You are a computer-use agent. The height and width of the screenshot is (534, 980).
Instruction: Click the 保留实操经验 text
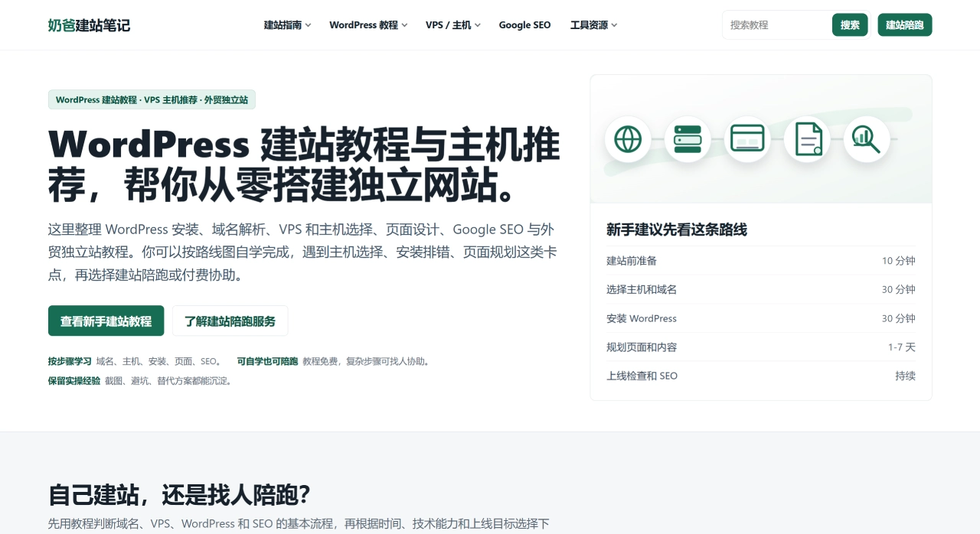[74, 380]
